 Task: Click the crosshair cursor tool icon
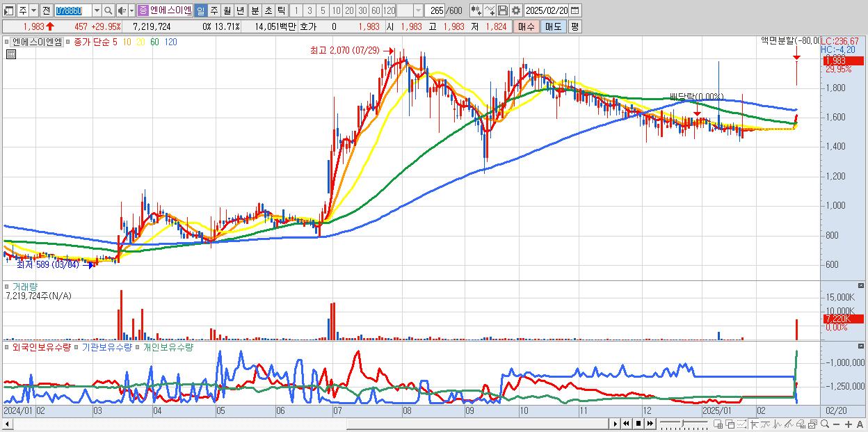(x=754, y=424)
